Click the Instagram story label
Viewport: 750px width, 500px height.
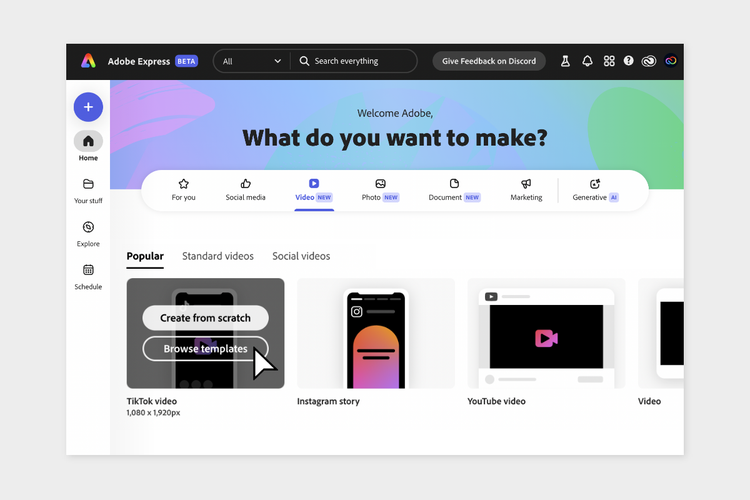pyautogui.click(x=328, y=401)
